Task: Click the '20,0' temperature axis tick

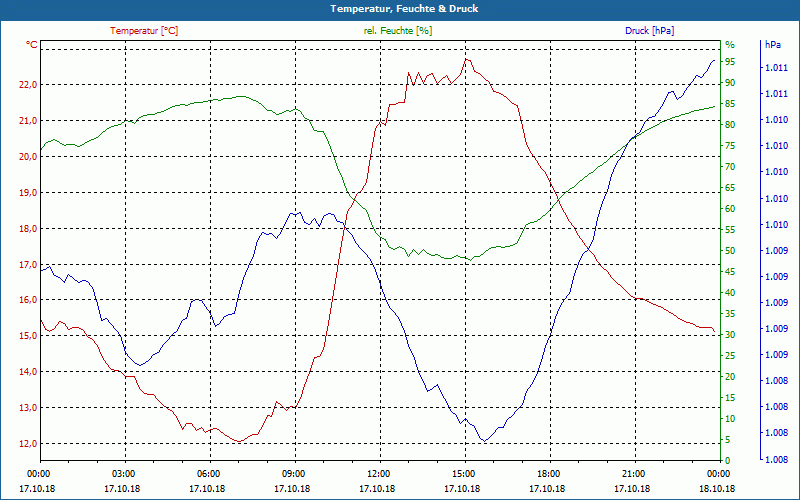Action: coord(28,157)
